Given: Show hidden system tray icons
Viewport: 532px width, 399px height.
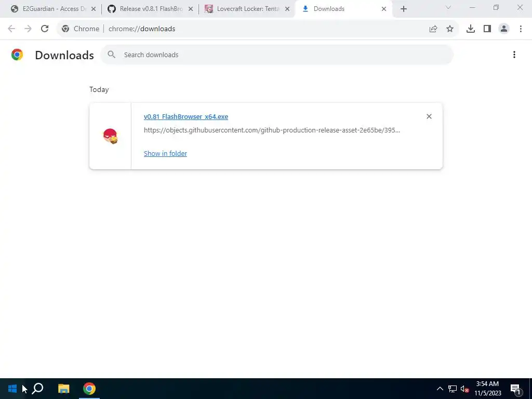Looking at the screenshot, I should pos(440,389).
